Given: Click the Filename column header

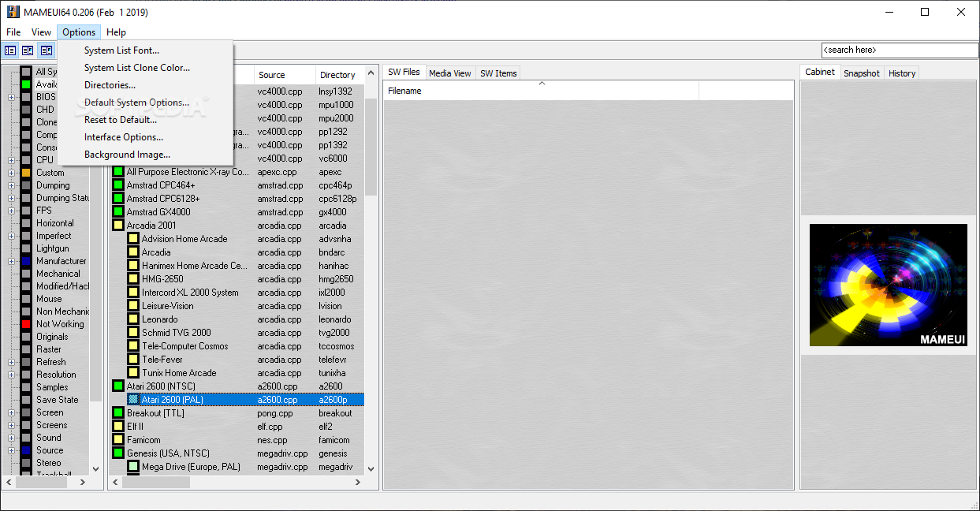Looking at the screenshot, I should click(541, 91).
